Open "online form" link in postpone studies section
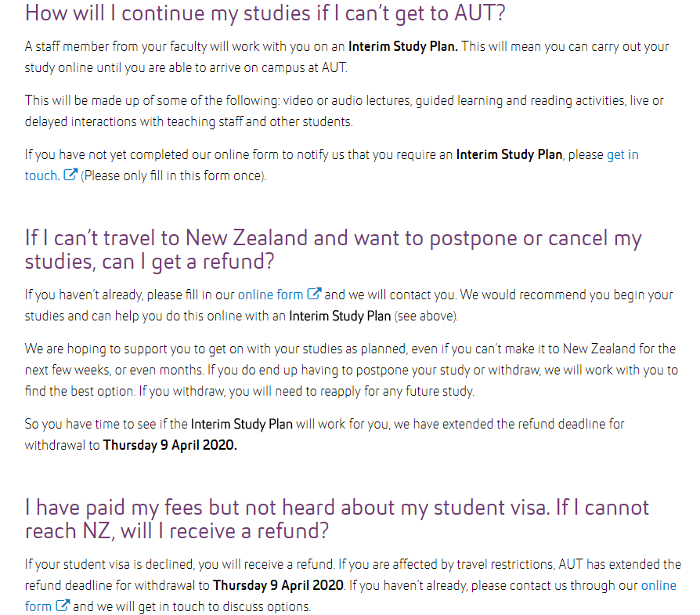The height and width of the screenshot is (615, 700). click(271, 295)
